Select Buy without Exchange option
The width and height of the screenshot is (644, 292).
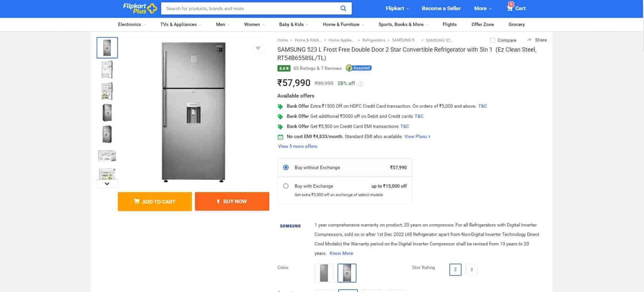286,167
